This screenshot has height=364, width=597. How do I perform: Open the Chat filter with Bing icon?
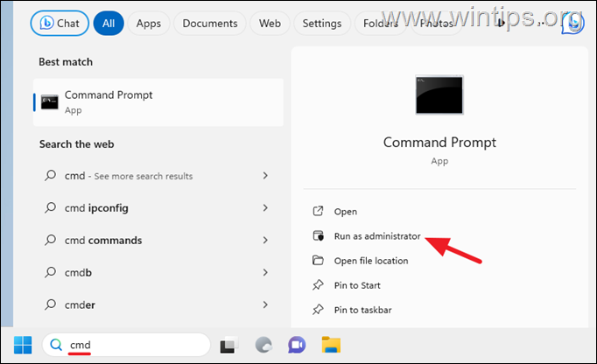(60, 24)
